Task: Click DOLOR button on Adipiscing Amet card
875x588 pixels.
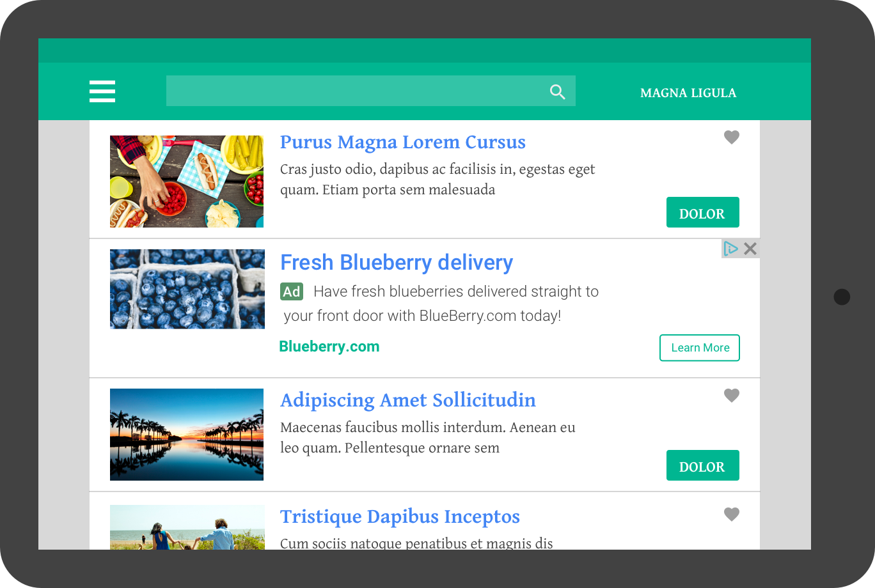Action: pos(703,465)
